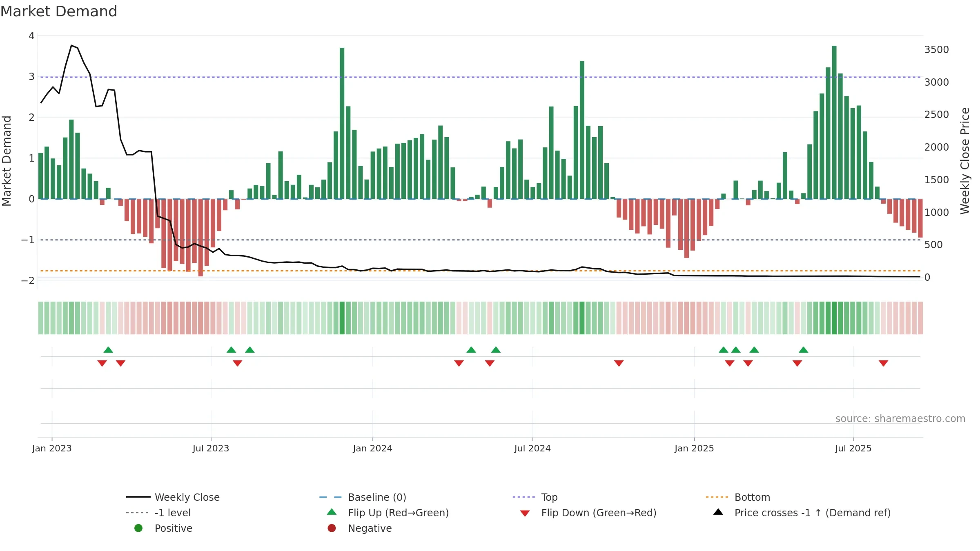Click the green Positive circle in legend
The height and width of the screenshot is (551, 980).
(138, 528)
